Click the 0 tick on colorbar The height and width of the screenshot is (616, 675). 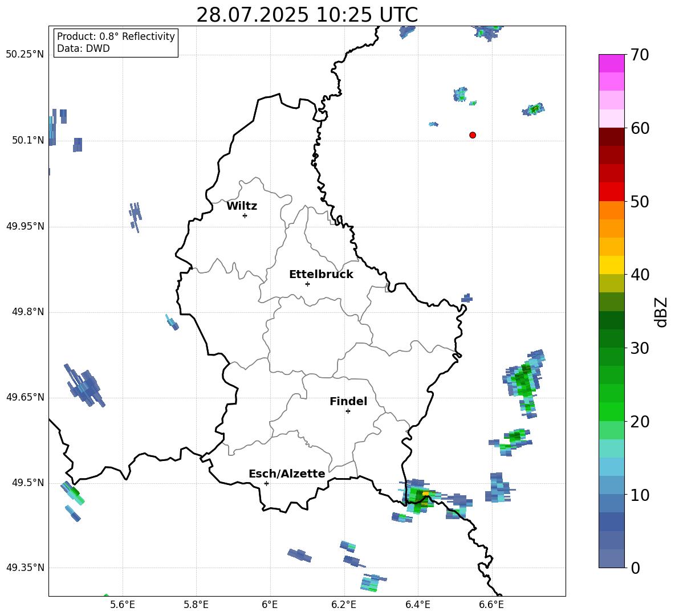635,568
